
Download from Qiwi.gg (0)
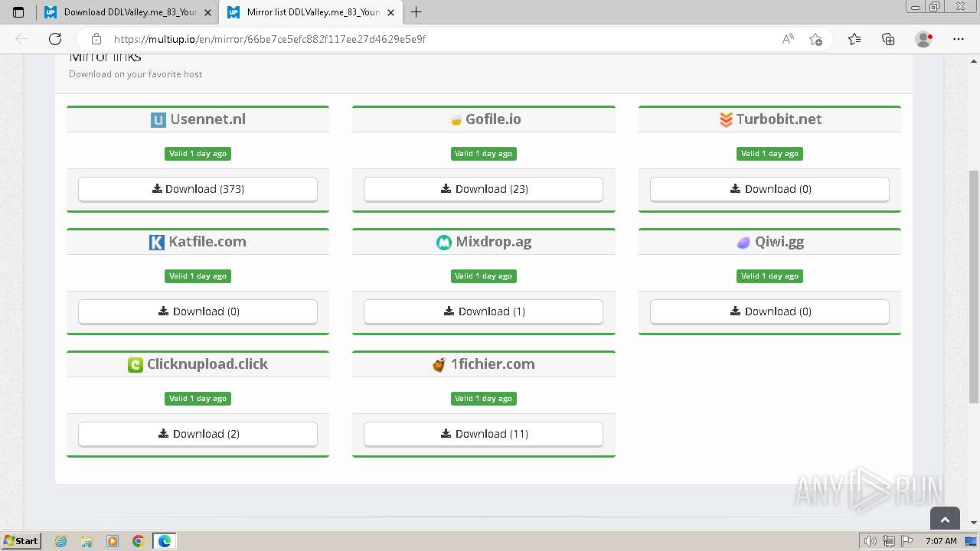[x=769, y=311]
